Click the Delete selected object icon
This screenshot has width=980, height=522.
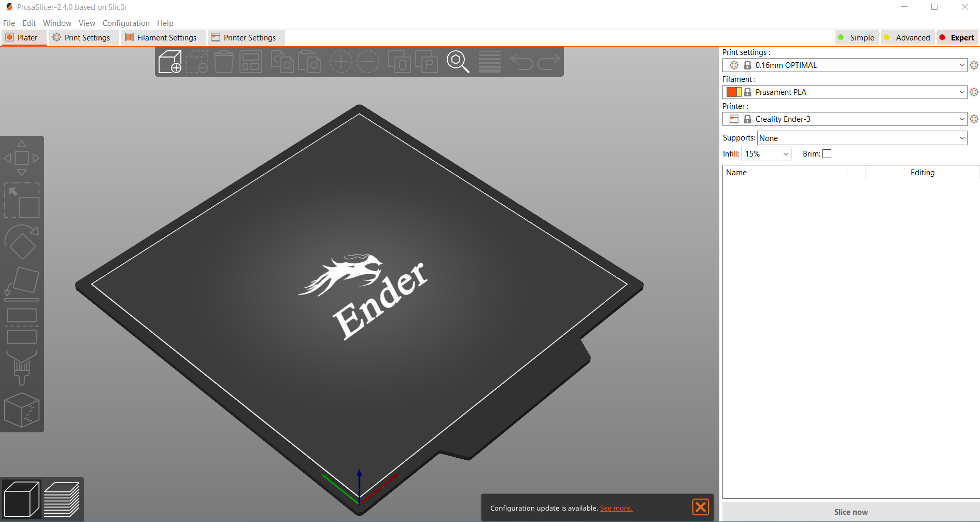coord(197,62)
